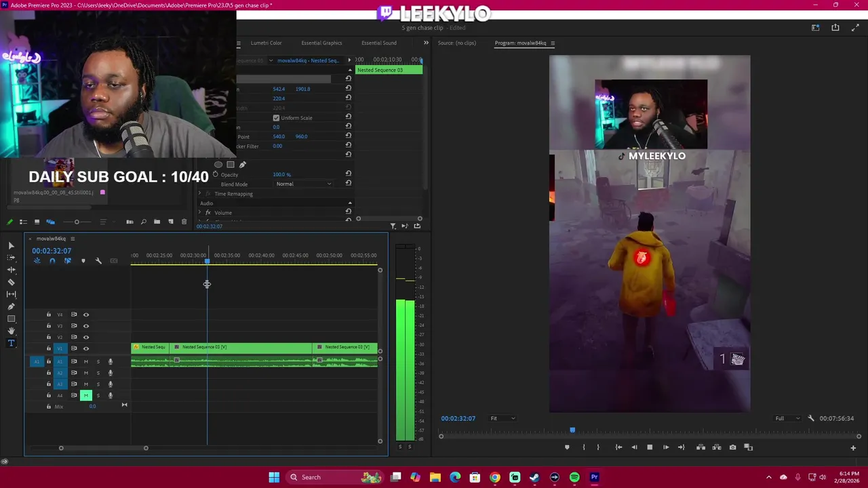The width and height of the screenshot is (868, 488).
Task: Open Blend Mode Normal dropdown
Action: pos(304,184)
